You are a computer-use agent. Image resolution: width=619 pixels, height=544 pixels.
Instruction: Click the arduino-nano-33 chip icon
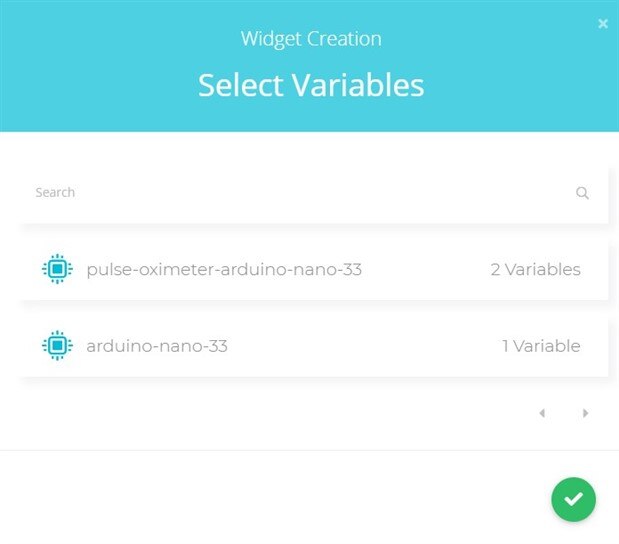(x=58, y=346)
